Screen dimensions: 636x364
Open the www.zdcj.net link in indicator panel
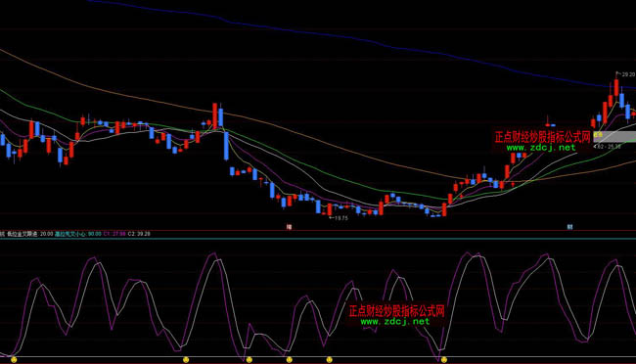click(x=394, y=321)
